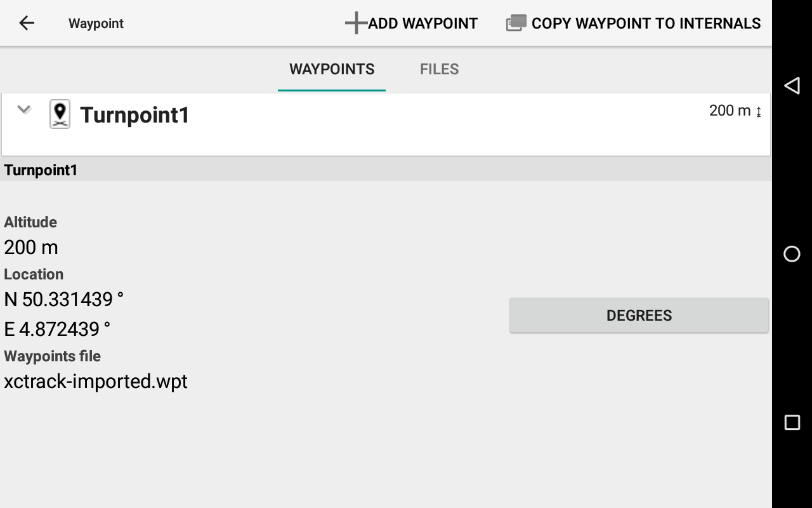812x508 pixels.
Task: Tap the Android home circle button
Action: (x=792, y=254)
